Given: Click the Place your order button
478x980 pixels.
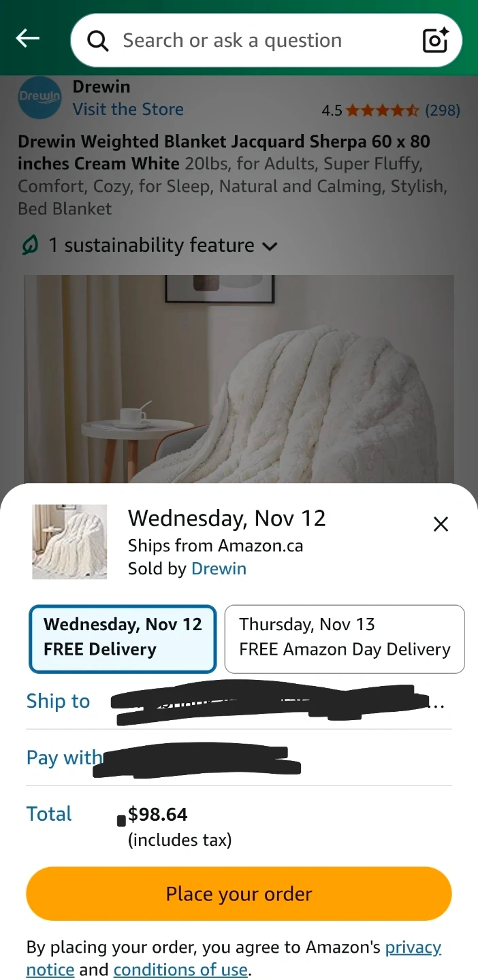Looking at the screenshot, I should pyautogui.click(x=239, y=894).
